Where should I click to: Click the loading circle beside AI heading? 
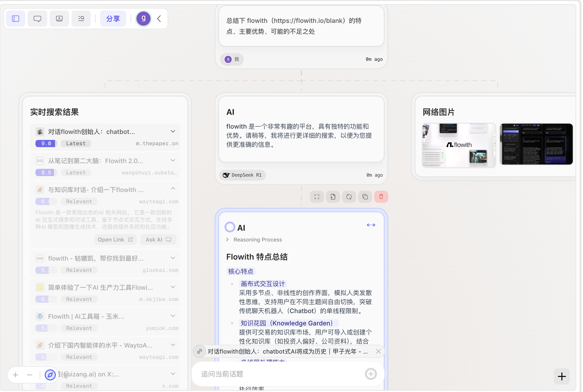click(x=230, y=227)
